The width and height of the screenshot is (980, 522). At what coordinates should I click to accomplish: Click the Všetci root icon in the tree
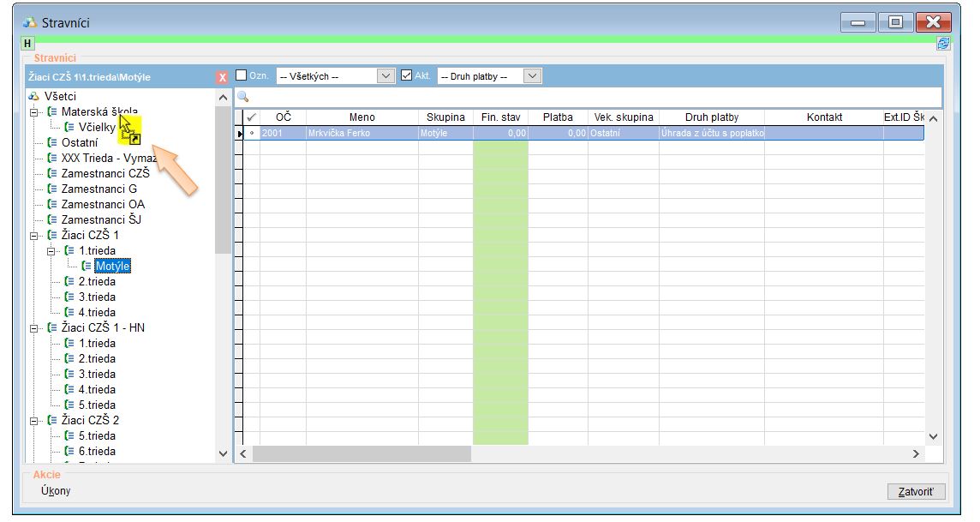[x=34, y=96]
